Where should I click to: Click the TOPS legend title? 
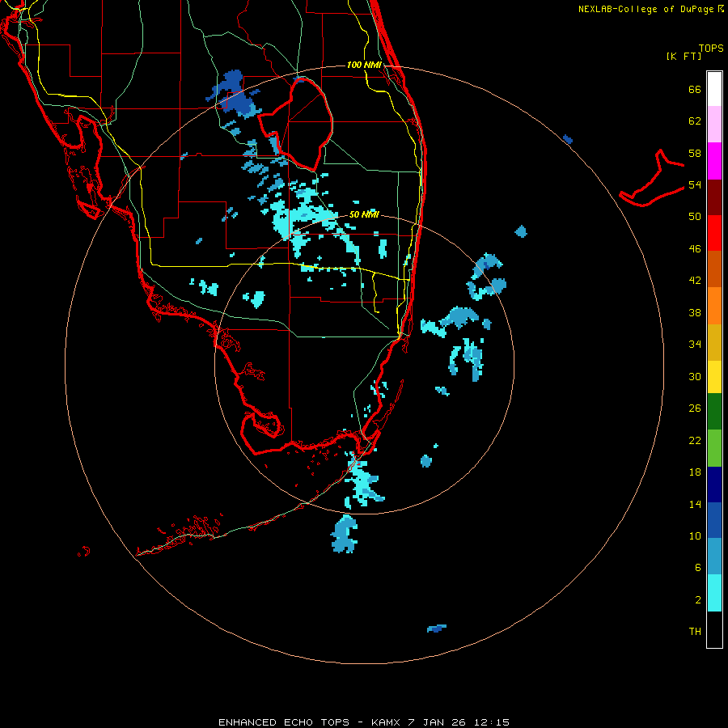pyautogui.click(x=711, y=48)
